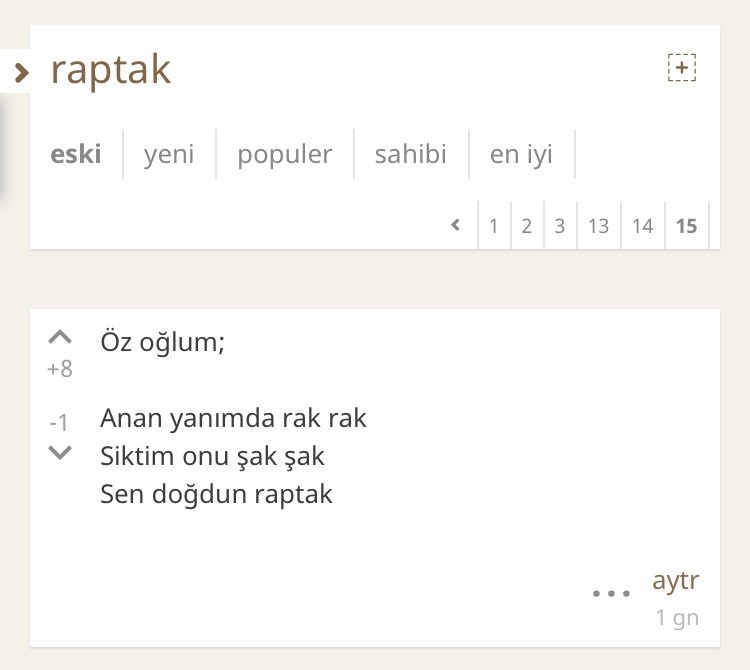Open the "raptak" topic title link

[x=111, y=70]
